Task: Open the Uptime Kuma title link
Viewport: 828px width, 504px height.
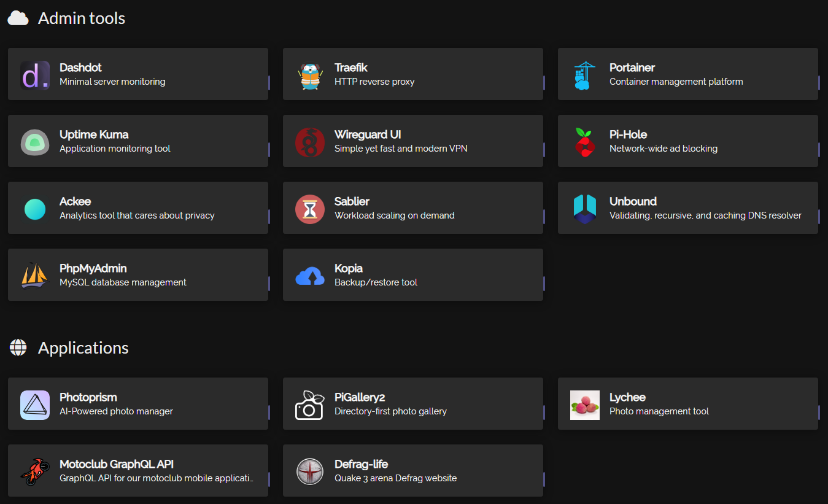Action: coord(94,134)
